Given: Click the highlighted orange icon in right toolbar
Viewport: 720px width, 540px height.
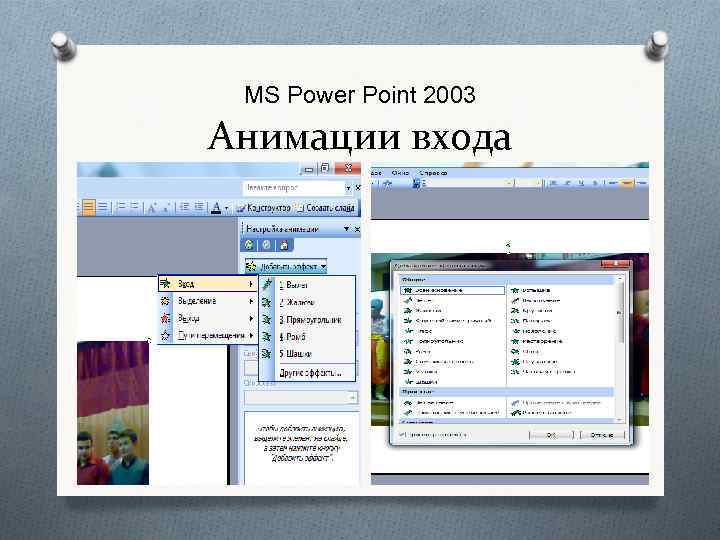Looking at the screenshot, I should pos(626,183).
